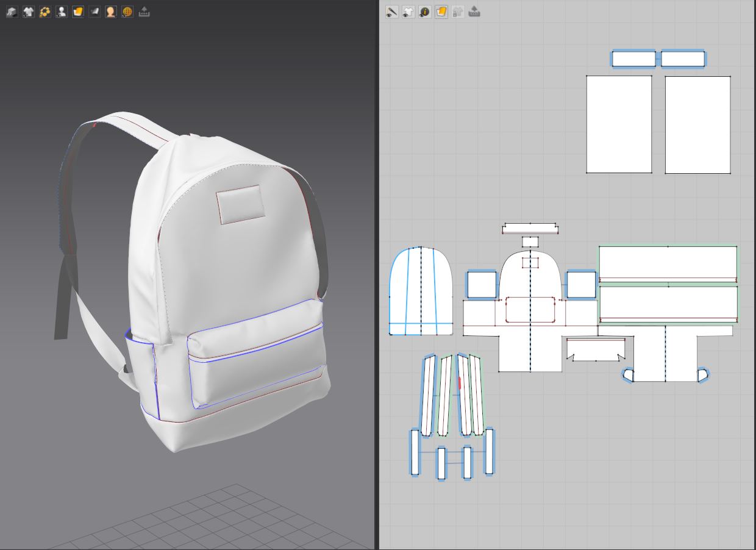
Task: Select textured surface icon in 2D window toolbar
Action: click(441, 12)
